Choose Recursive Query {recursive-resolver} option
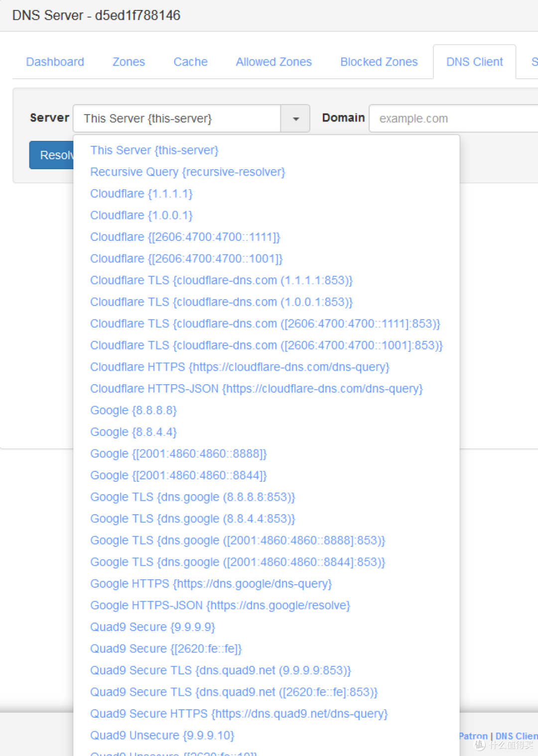 tap(187, 172)
